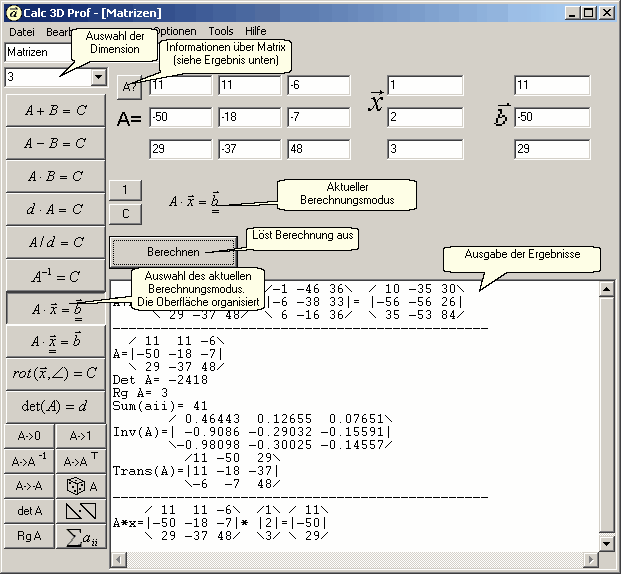The width and height of the screenshot is (621, 574).
Task: Open the Tools menu
Action: pos(220,32)
